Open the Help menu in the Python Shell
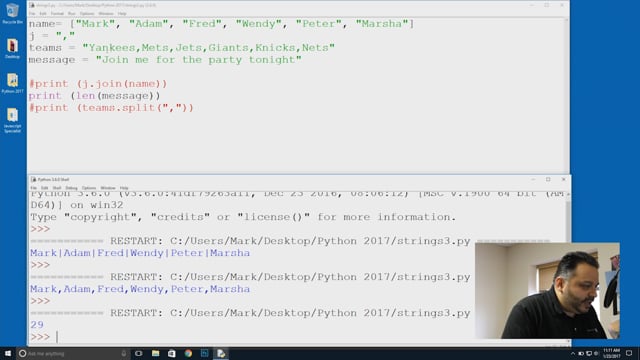The height and width of the screenshot is (360, 640). [124, 188]
